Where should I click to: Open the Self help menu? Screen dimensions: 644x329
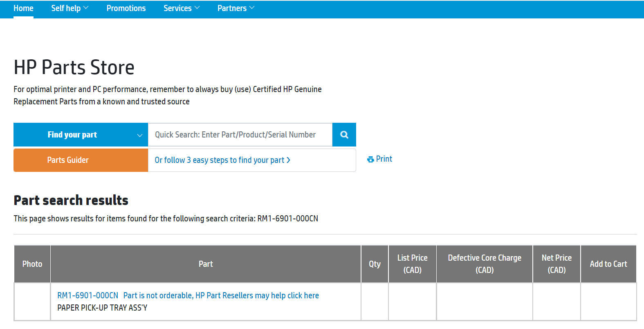[x=70, y=8]
